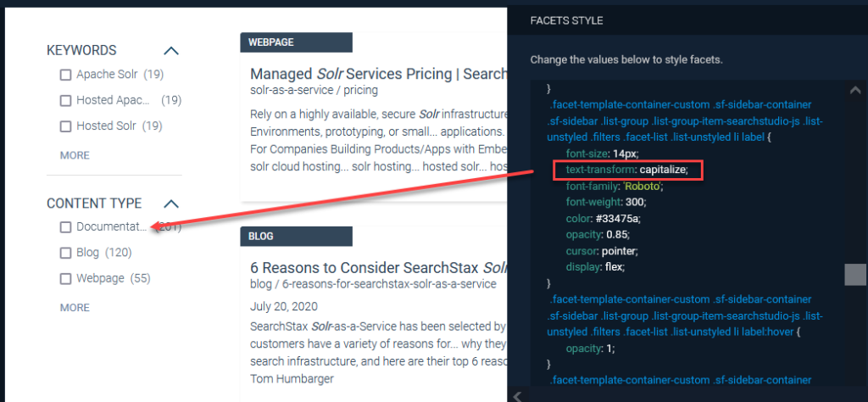This screenshot has width=868, height=402.
Task: Click the CONTENT TYPE facet heading
Action: (x=94, y=204)
